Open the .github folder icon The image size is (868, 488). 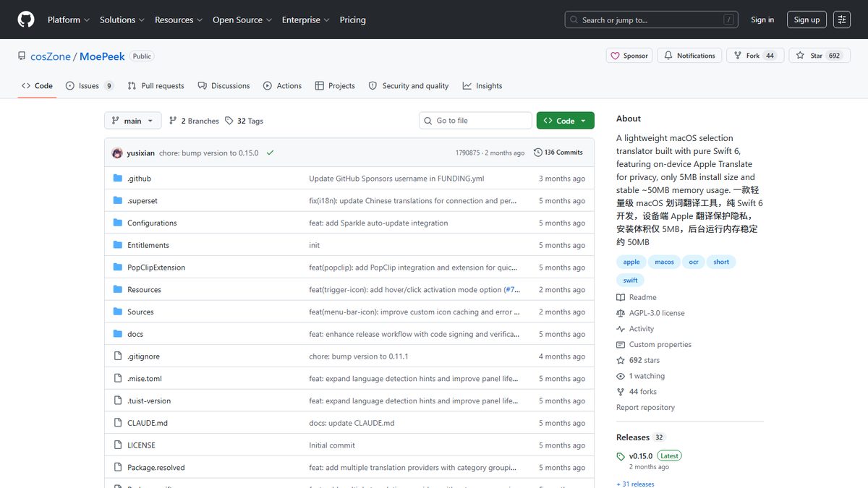pos(118,179)
